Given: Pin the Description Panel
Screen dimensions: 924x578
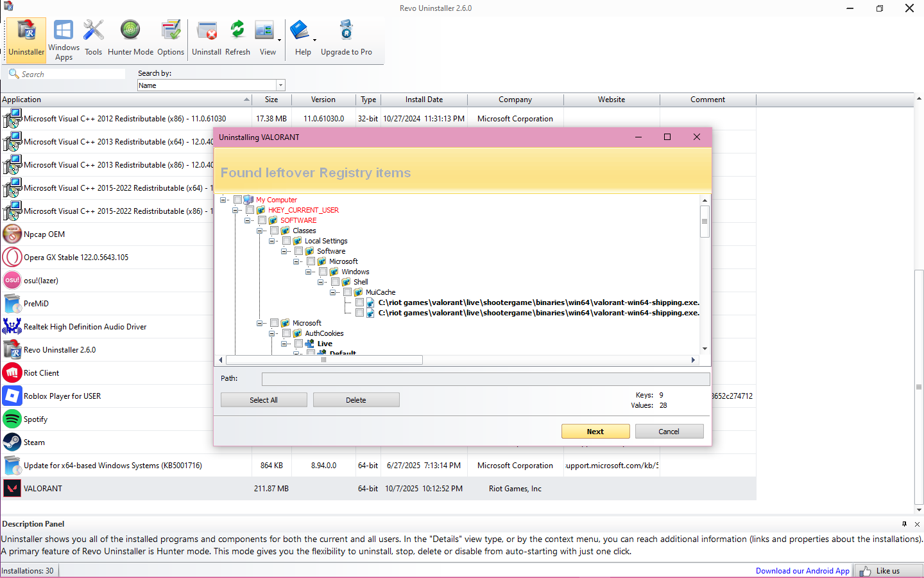Looking at the screenshot, I should pos(904,524).
